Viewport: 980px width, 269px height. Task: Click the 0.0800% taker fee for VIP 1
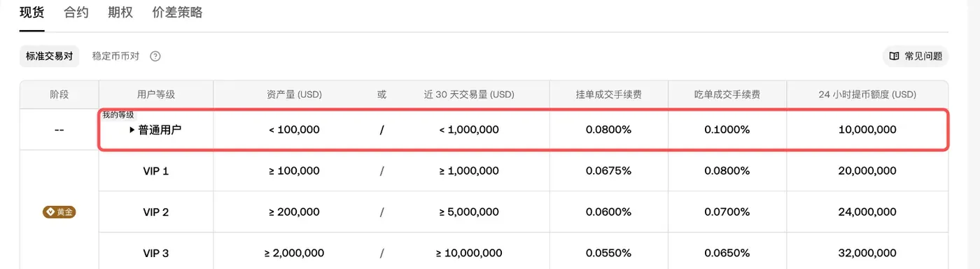tap(727, 170)
